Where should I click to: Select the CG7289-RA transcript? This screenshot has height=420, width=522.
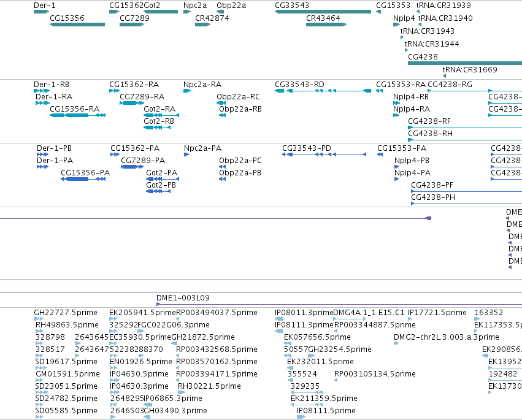pos(132,103)
